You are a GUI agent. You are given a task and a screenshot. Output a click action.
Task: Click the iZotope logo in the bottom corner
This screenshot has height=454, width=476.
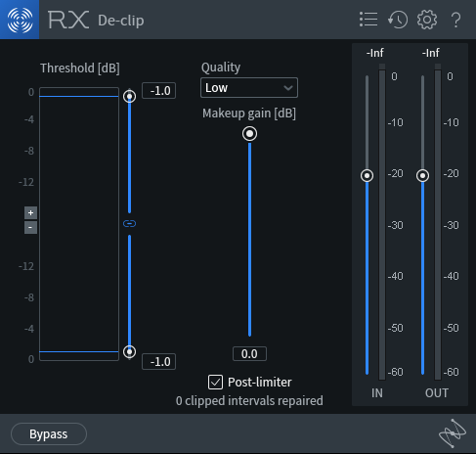pyautogui.click(x=453, y=433)
